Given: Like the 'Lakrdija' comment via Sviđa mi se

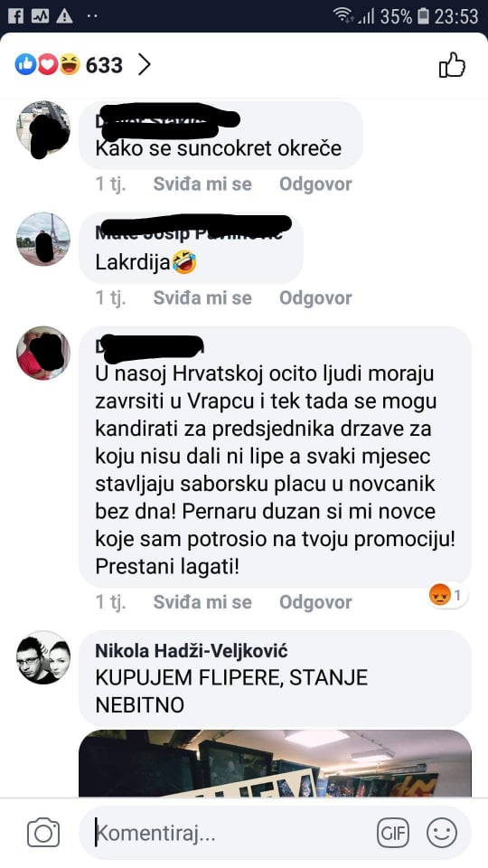Looking at the screenshot, I should tap(202, 297).
